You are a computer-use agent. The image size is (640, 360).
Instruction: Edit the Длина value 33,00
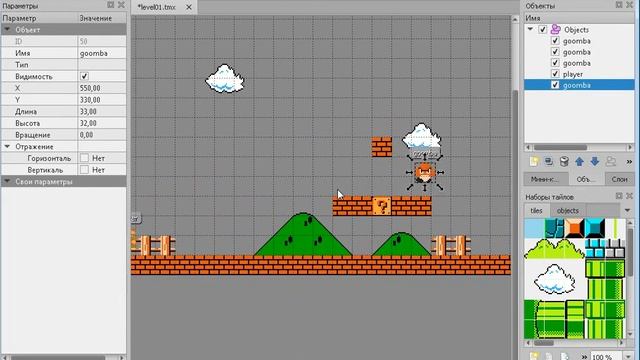click(102, 111)
